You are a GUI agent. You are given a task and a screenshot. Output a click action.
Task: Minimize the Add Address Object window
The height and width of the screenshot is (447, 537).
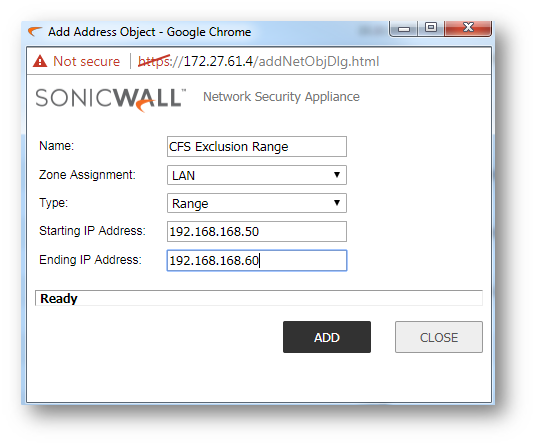tap(404, 28)
